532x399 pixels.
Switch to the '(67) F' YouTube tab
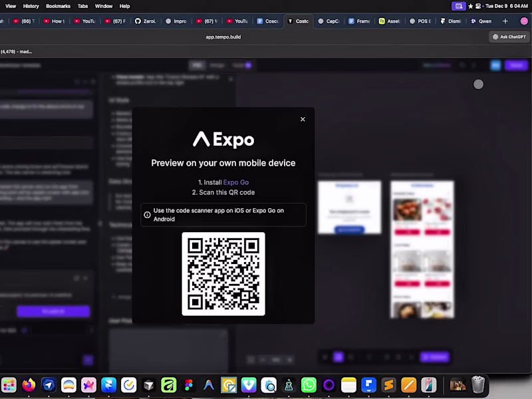tap(115, 21)
